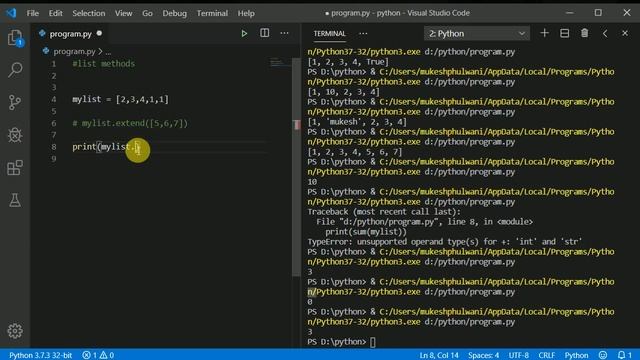Change language mode Python in status bar
The image size is (640, 360).
coord(576,355)
